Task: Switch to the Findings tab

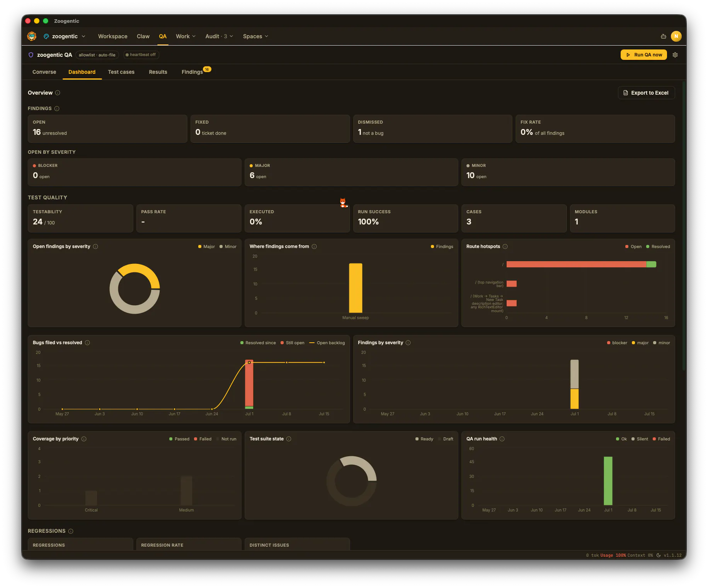Action: pos(192,72)
